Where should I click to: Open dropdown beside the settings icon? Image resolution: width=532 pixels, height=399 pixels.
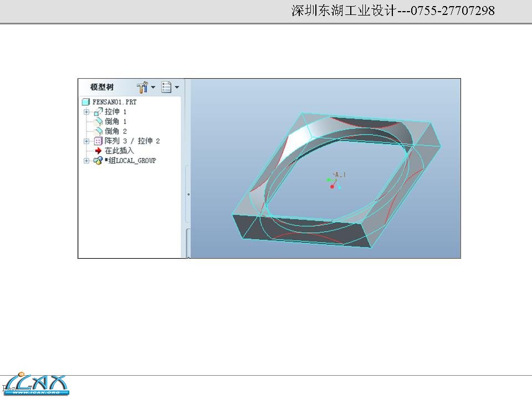click(x=176, y=87)
